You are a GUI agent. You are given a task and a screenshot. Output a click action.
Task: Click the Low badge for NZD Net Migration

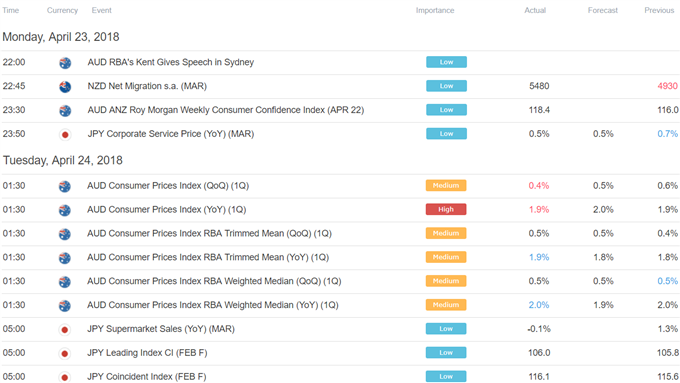click(x=446, y=86)
